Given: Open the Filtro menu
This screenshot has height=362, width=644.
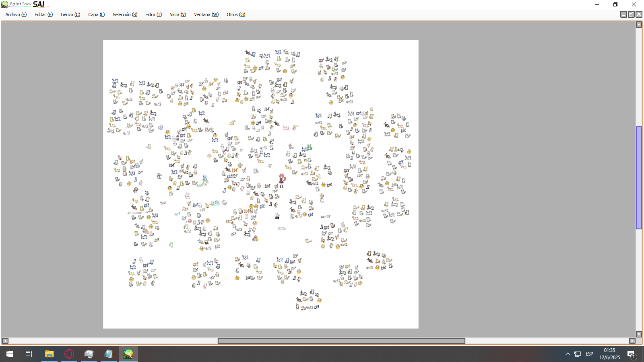Looking at the screenshot, I should click(x=153, y=14).
